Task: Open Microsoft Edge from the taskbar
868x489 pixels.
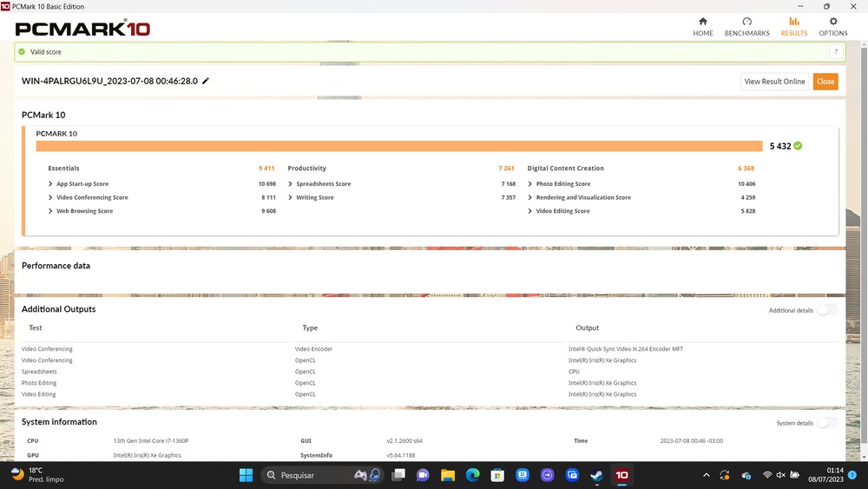Action: pyautogui.click(x=472, y=475)
